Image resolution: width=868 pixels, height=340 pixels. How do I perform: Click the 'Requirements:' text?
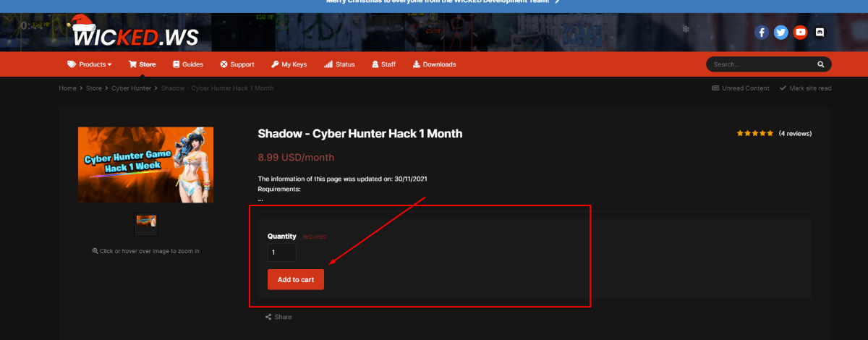(278, 189)
